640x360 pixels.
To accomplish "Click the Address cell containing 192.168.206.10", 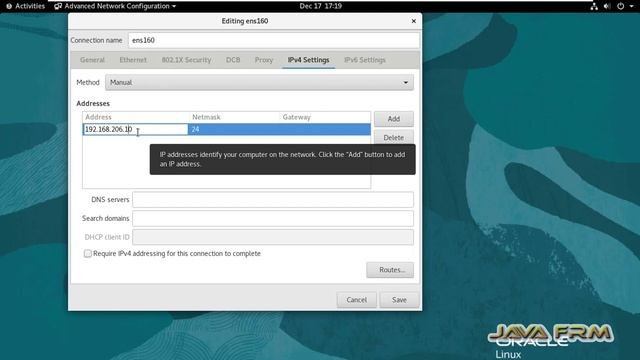I will pyautogui.click(x=135, y=129).
